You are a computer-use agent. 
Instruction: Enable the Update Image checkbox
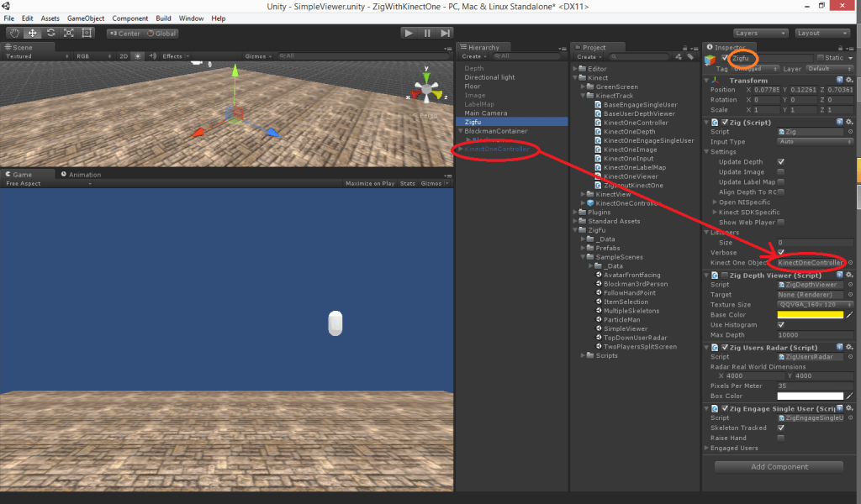(781, 171)
